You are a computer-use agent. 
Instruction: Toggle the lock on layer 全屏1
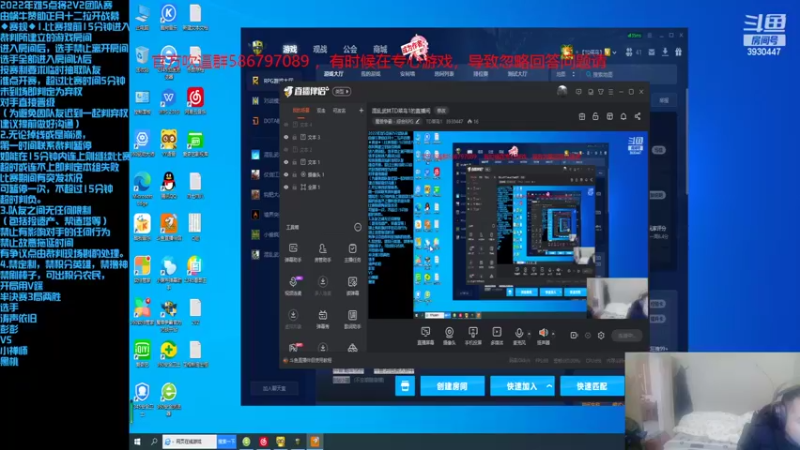(x=294, y=187)
